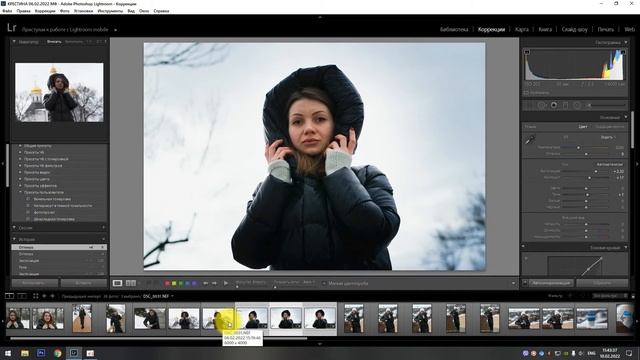Enable the soft proofing checkbox
Screen dimensions: 640x360
pyautogui.click(x=324, y=283)
